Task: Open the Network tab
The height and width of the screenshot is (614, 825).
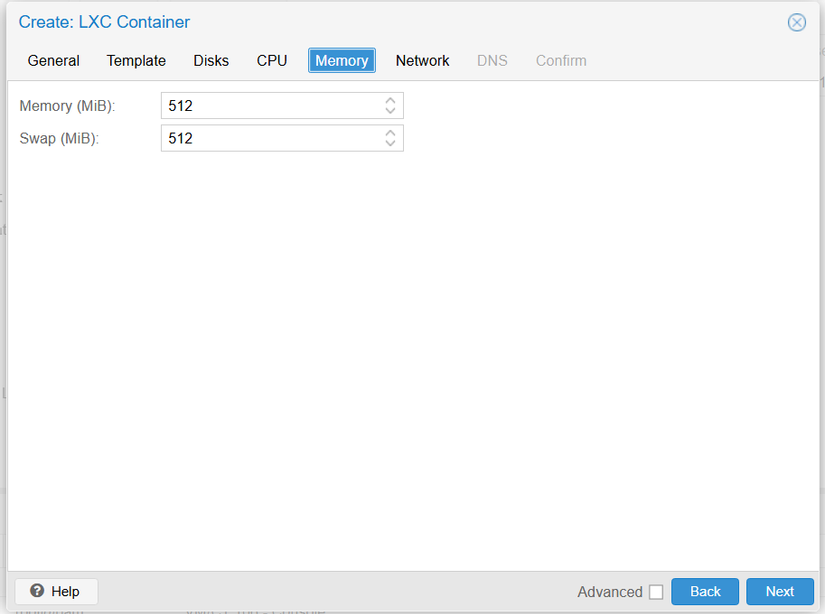Action: [x=422, y=61]
